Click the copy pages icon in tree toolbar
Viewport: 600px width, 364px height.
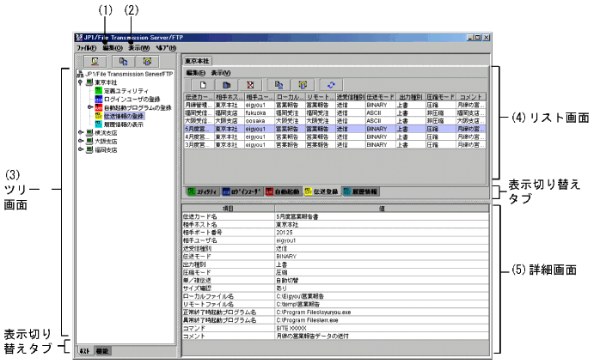[x=122, y=62]
